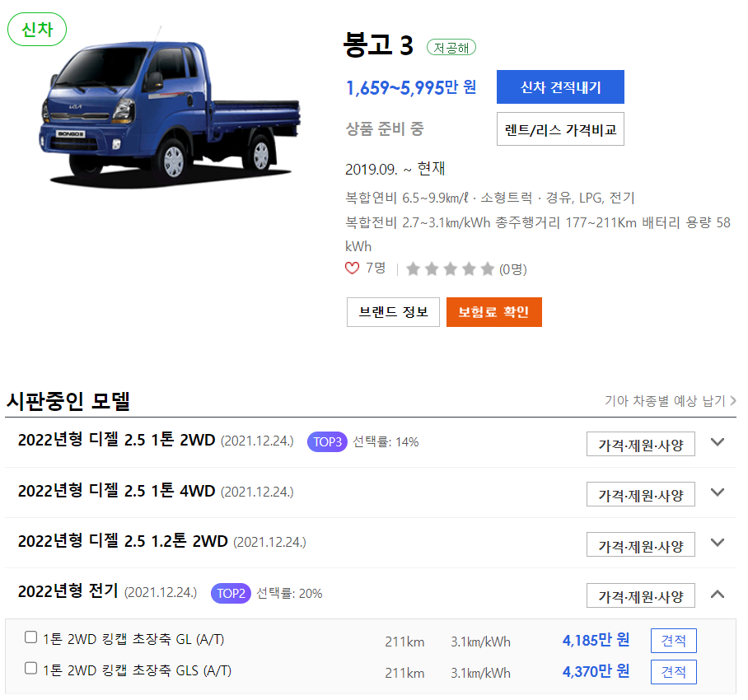Click the 선택률: 14% text
Image resolution: width=748 pixels, height=700 pixels.
(x=386, y=442)
